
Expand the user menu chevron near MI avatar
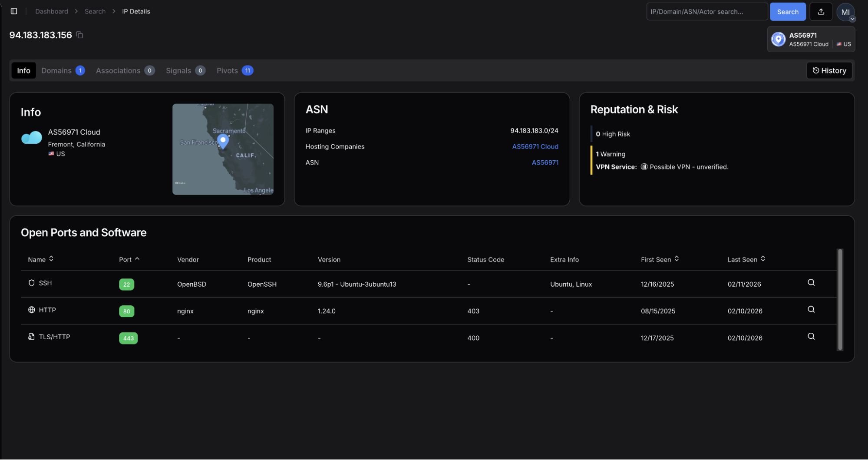852,18
